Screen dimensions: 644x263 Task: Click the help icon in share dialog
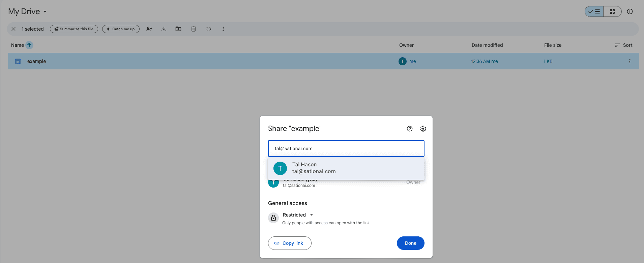409,129
